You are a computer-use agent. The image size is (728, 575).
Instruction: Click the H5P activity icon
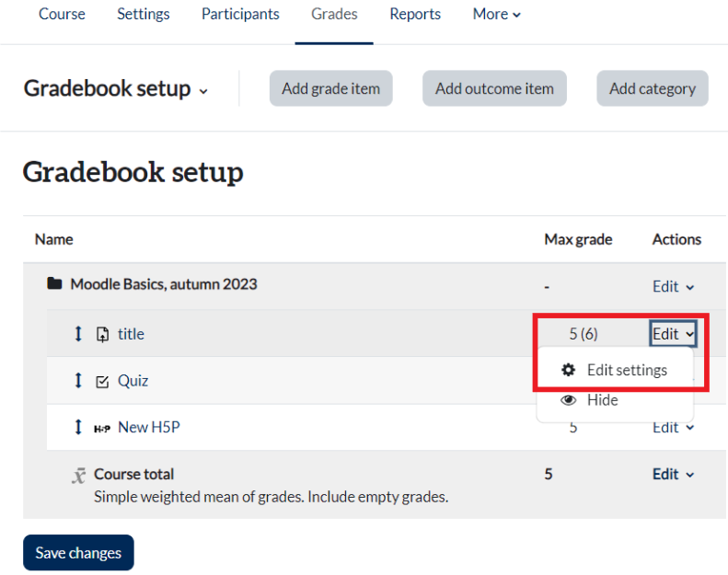102,429
